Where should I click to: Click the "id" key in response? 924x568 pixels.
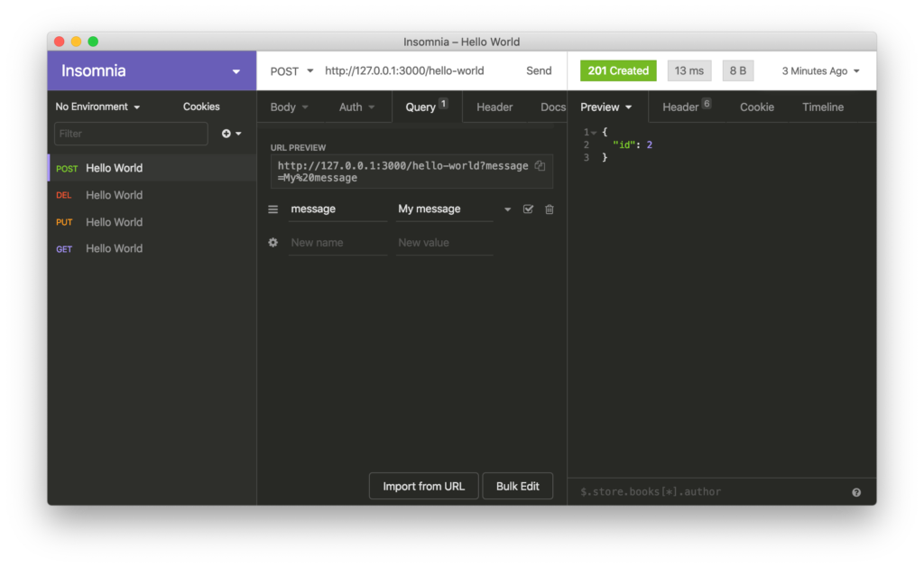[624, 145]
